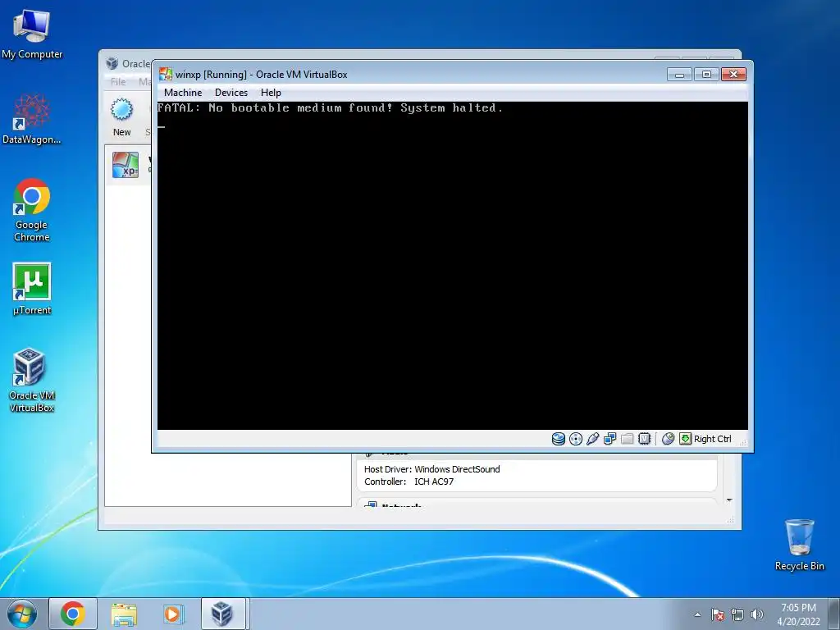Open Windows Media Player from the taskbar
840x630 pixels.
(173, 614)
